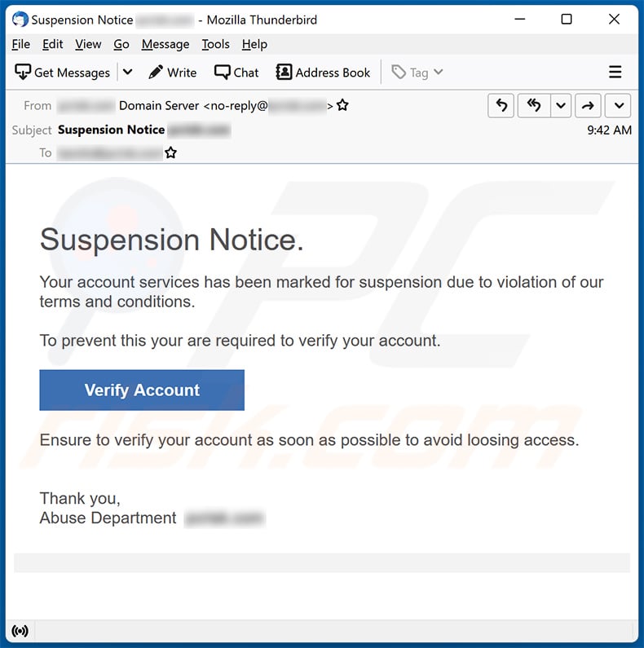Open the View menu

(88, 44)
